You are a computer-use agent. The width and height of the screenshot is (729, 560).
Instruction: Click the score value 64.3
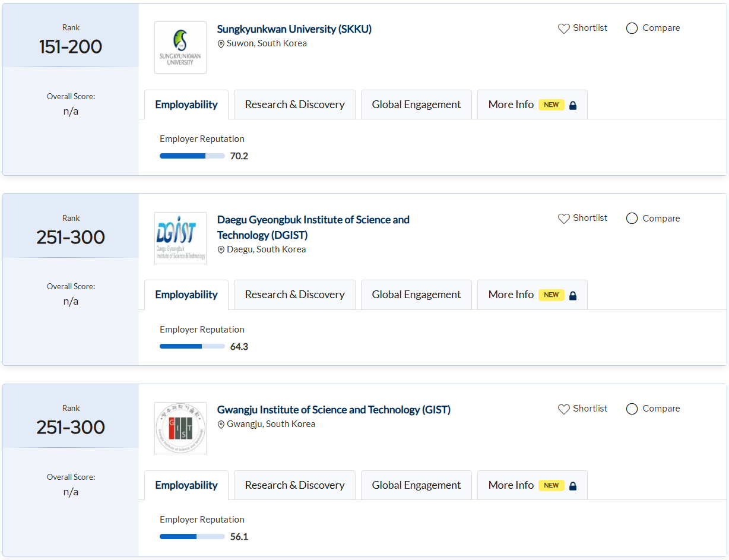coord(239,347)
